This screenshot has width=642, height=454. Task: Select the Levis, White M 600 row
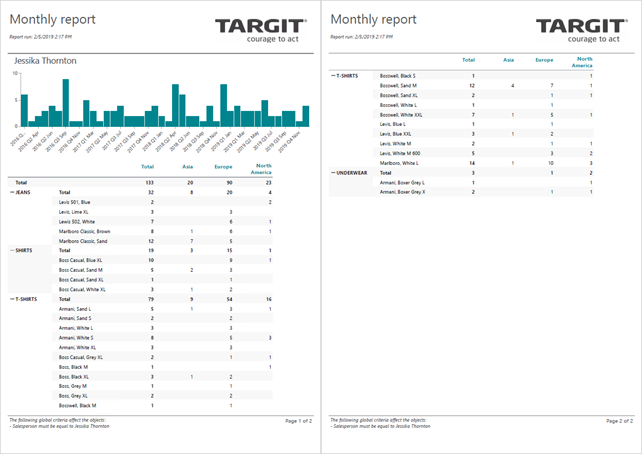(483, 154)
